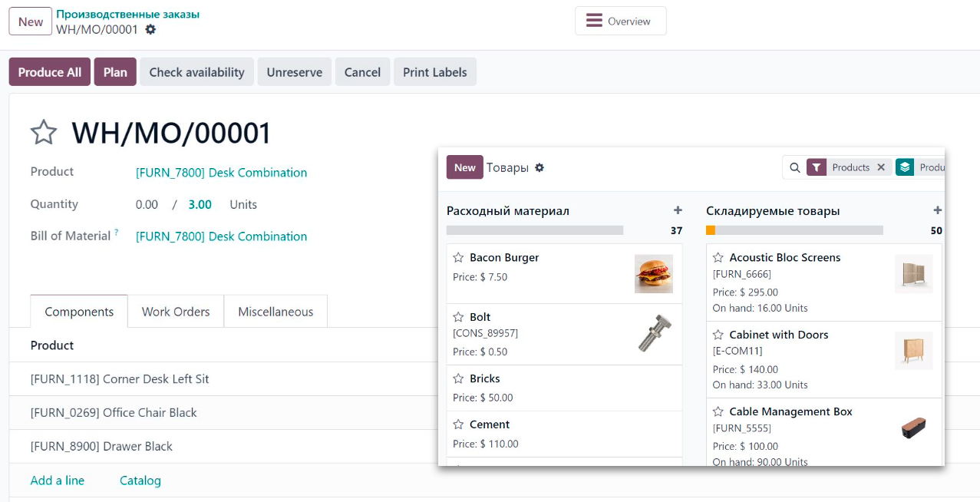
Task: Click the search magnifier icon
Action: pyautogui.click(x=795, y=167)
